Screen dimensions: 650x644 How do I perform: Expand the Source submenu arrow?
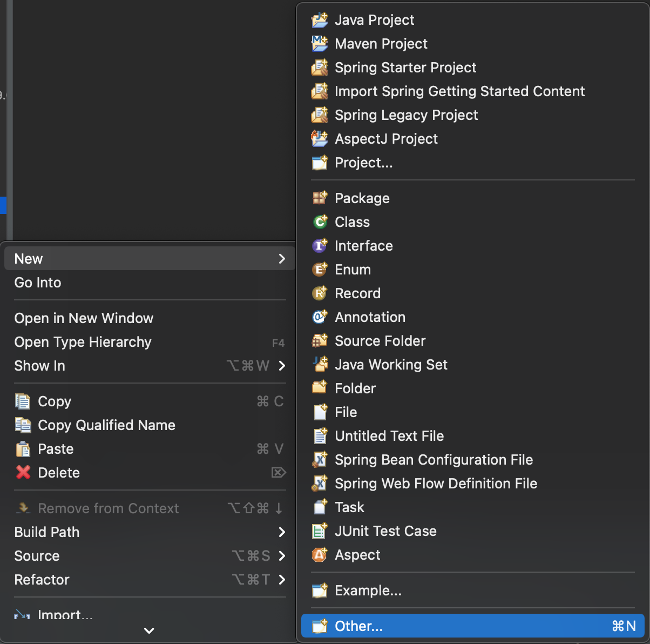(x=281, y=556)
